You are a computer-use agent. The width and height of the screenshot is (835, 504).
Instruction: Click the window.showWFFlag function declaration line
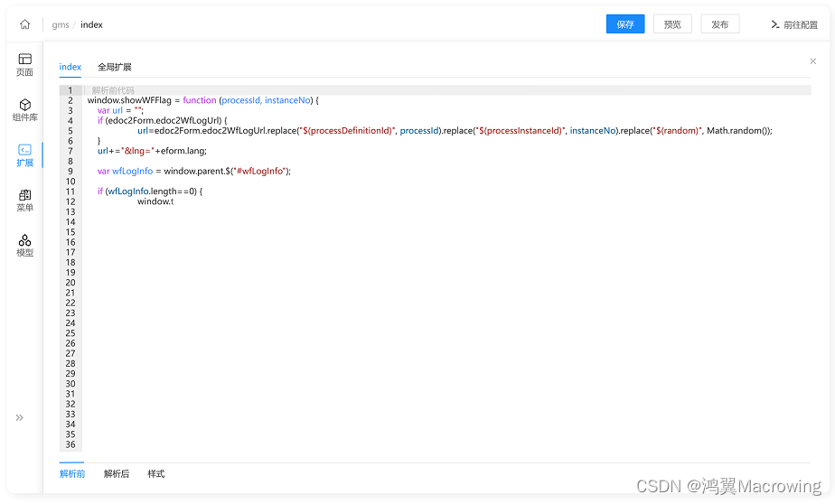click(x=203, y=100)
